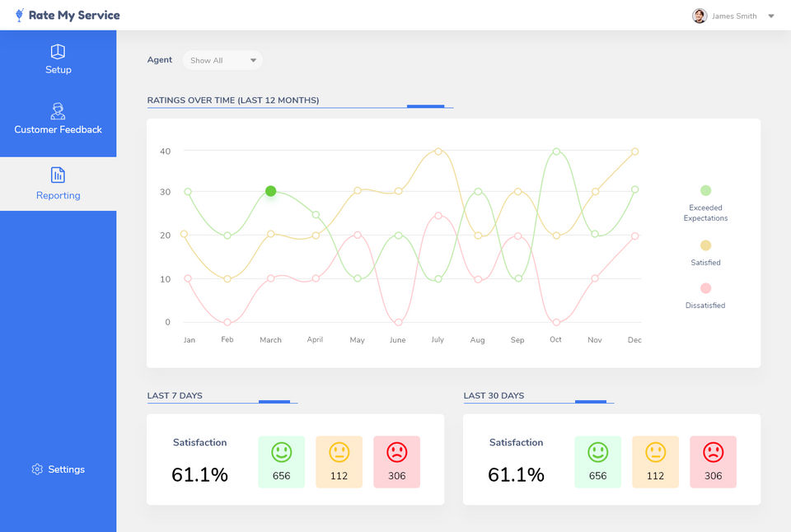
Task: Select the Reporting document chart icon
Action: tap(58, 175)
